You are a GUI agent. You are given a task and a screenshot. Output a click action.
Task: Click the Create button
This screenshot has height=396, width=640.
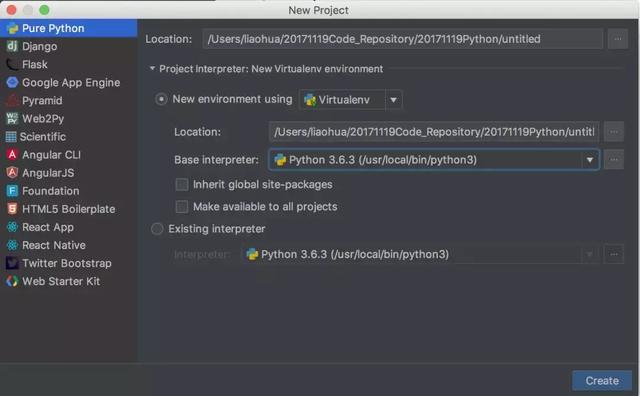(602, 380)
